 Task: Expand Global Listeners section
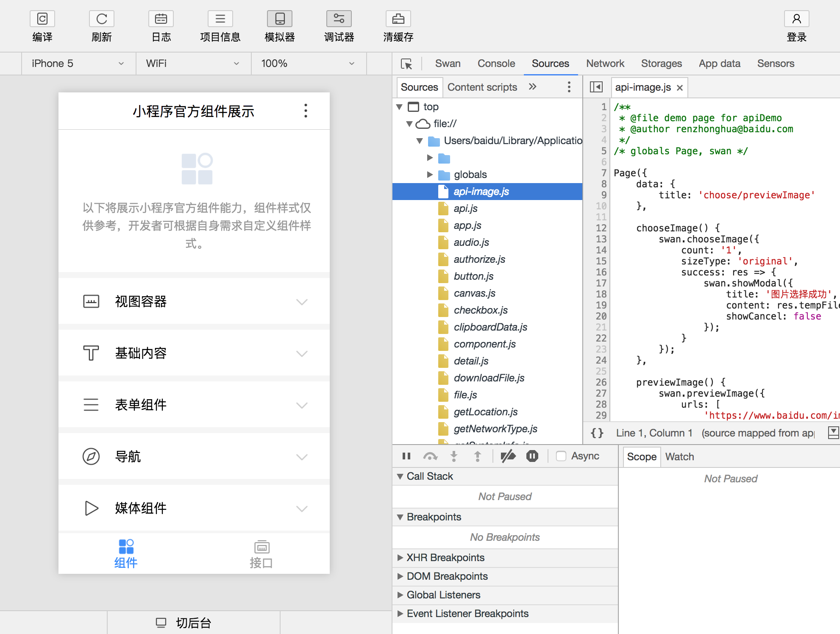(x=400, y=595)
